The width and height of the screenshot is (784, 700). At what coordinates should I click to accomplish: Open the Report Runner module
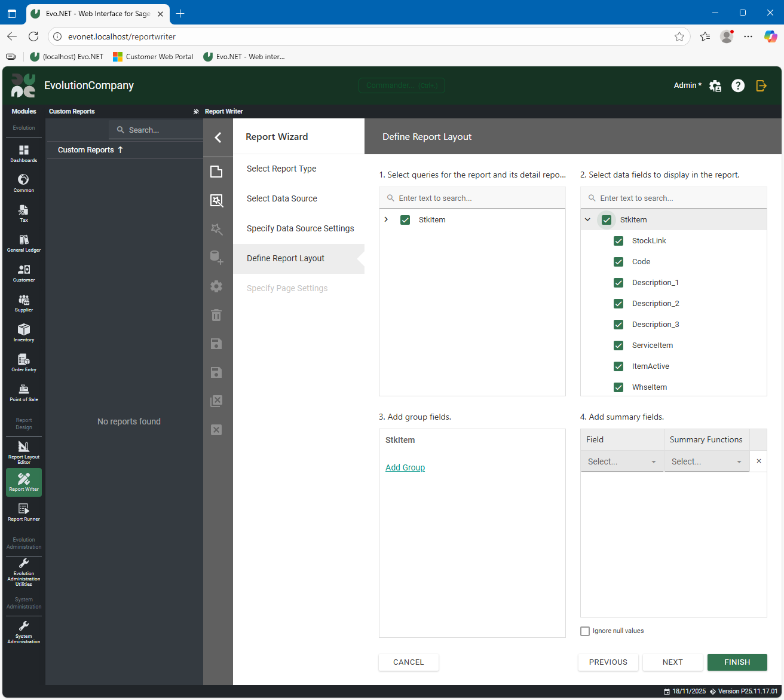tap(24, 512)
